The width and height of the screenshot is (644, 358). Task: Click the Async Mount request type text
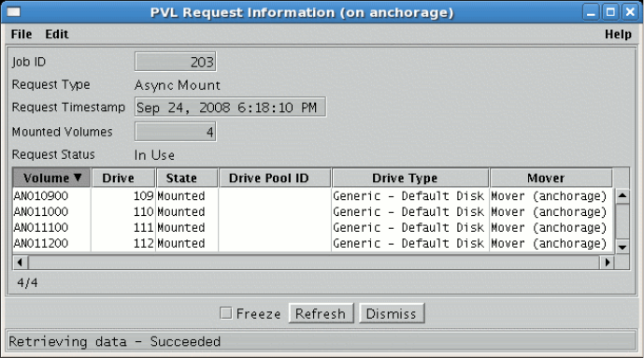178,85
